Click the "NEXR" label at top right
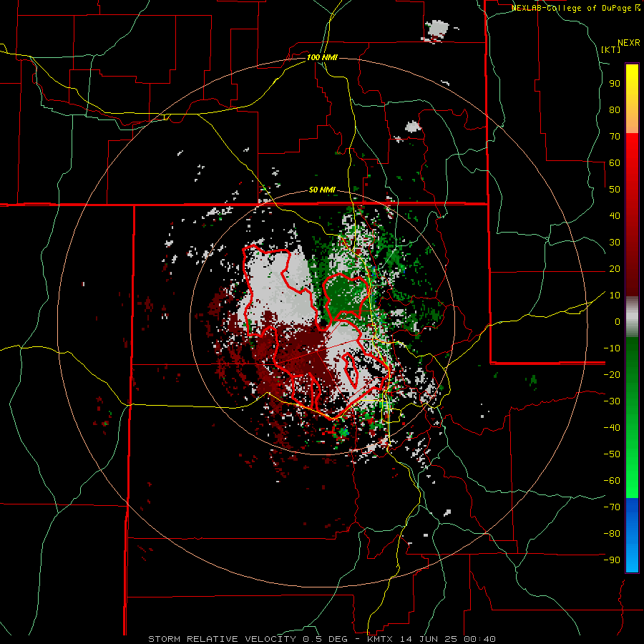Screen dimensions: 644x644 click(629, 43)
